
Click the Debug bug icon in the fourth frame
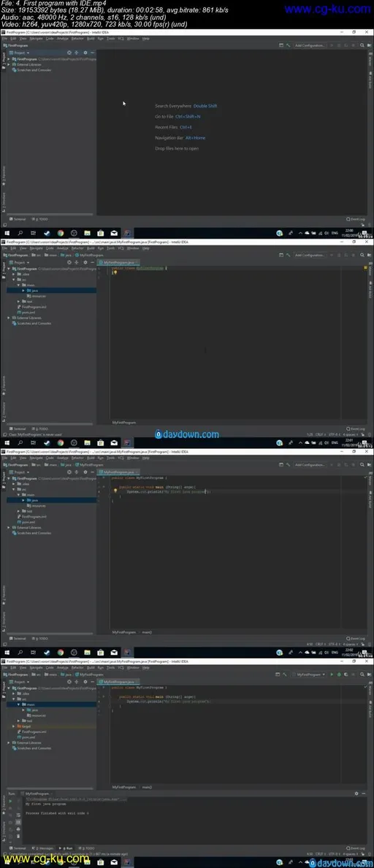tap(338, 675)
